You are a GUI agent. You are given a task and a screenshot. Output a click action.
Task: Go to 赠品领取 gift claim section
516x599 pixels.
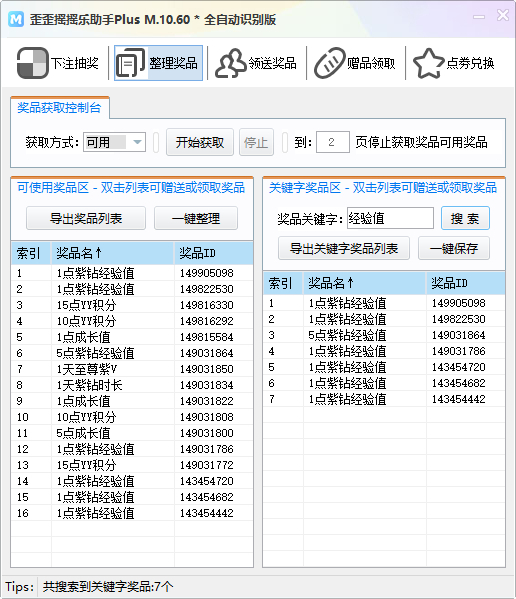pos(355,63)
